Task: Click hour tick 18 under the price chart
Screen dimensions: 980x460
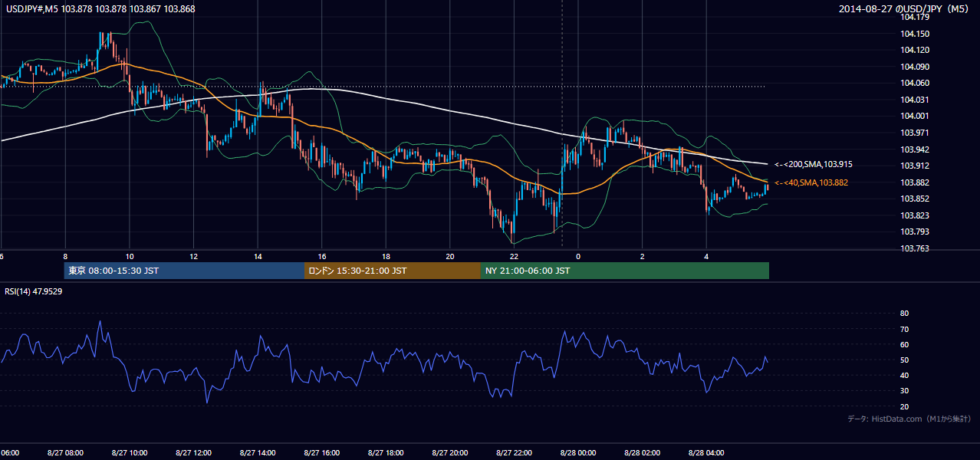Action: pyautogui.click(x=386, y=256)
